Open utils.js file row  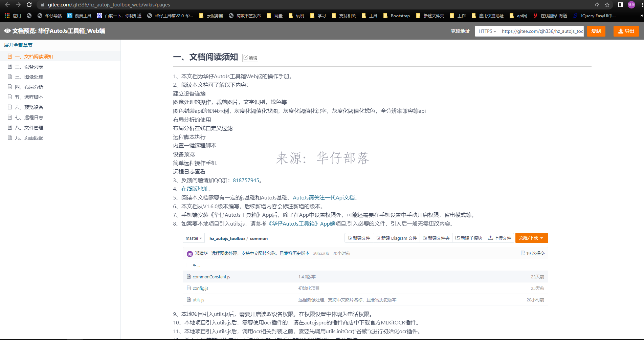click(x=365, y=300)
